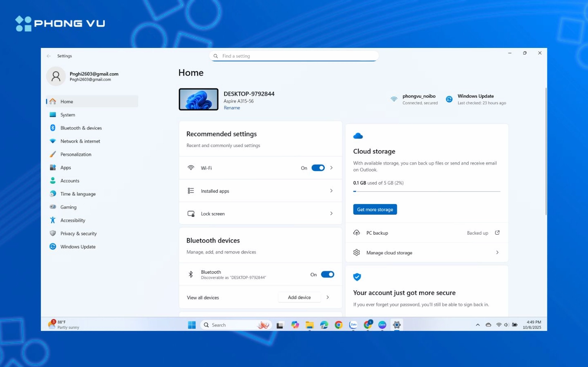Select Accounts in the sidebar menu
The height and width of the screenshot is (367, 588).
click(x=70, y=181)
